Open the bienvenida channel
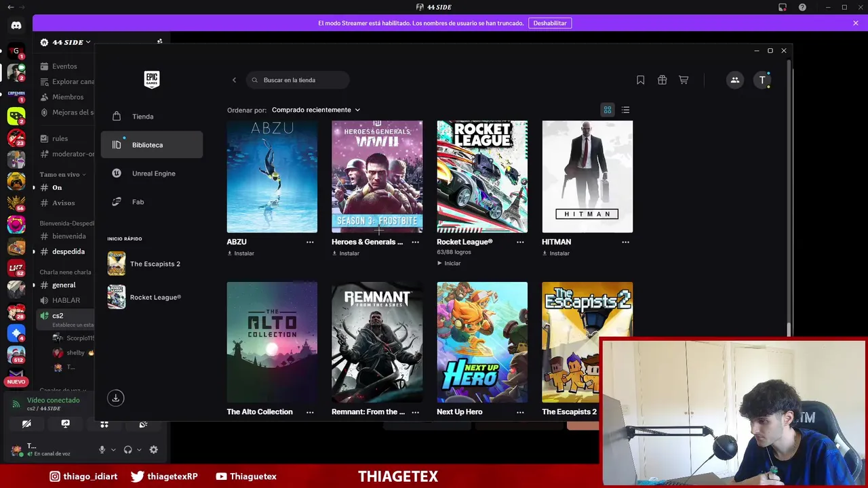 pos(64,236)
